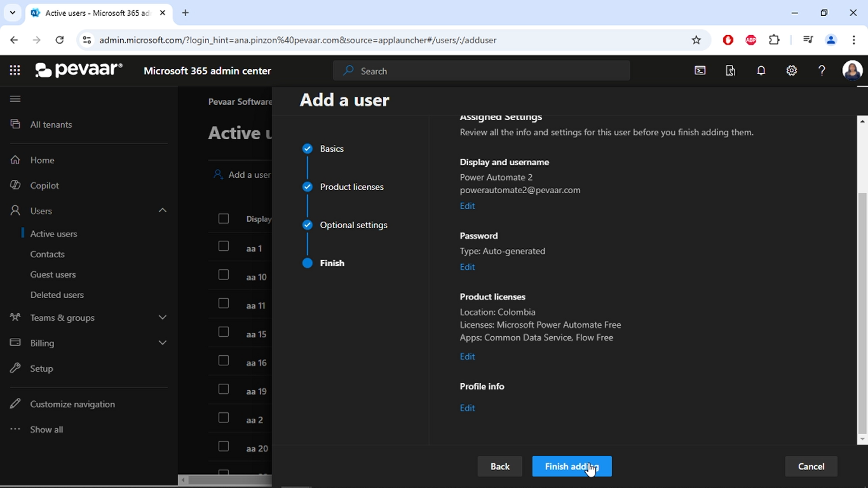Check the box for user aa 2

pos(224,417)
